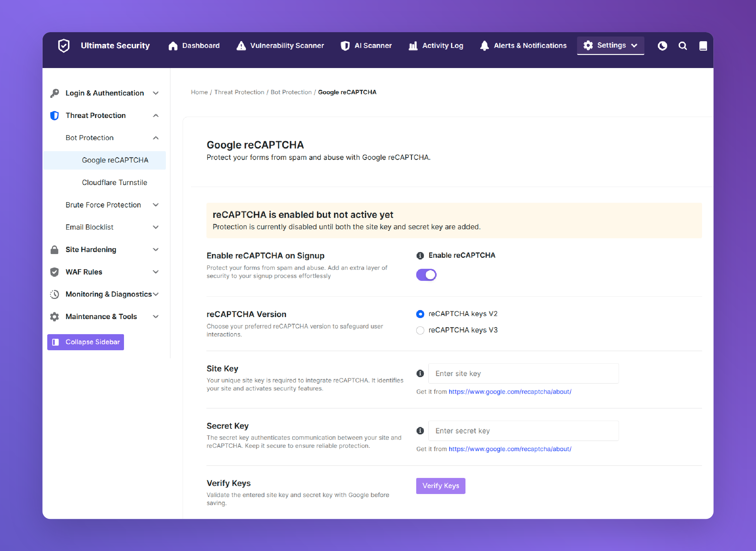This screenshot has width=756, height=551.
Task: Select reCAPTCHA keys V2 option
Action: (420, 314)
